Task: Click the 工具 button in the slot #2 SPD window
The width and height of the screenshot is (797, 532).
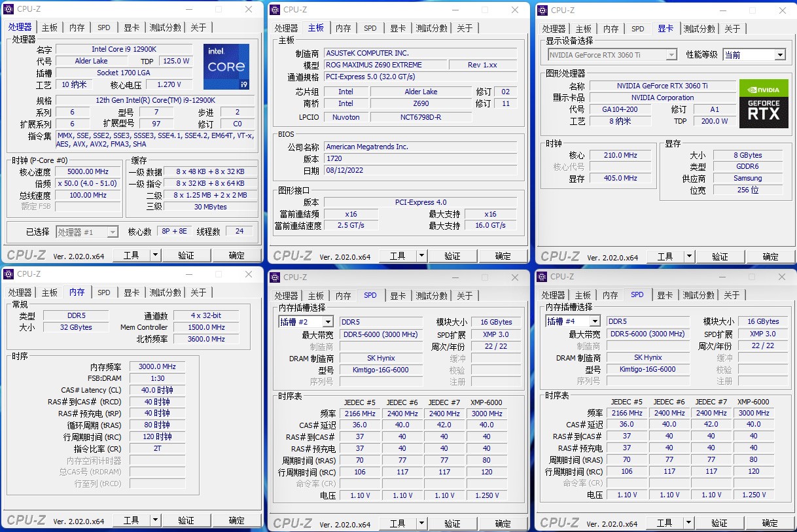Action: click(x=398, y=523)
